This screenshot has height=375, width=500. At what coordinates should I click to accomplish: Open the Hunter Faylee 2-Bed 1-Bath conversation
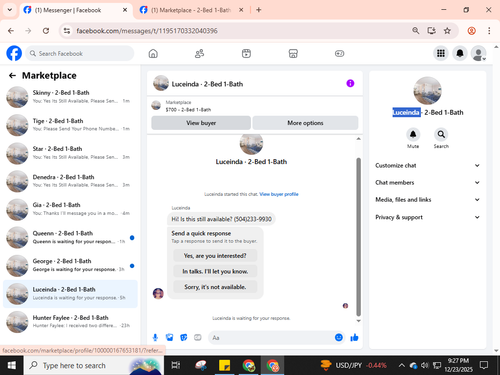[70, 322]
